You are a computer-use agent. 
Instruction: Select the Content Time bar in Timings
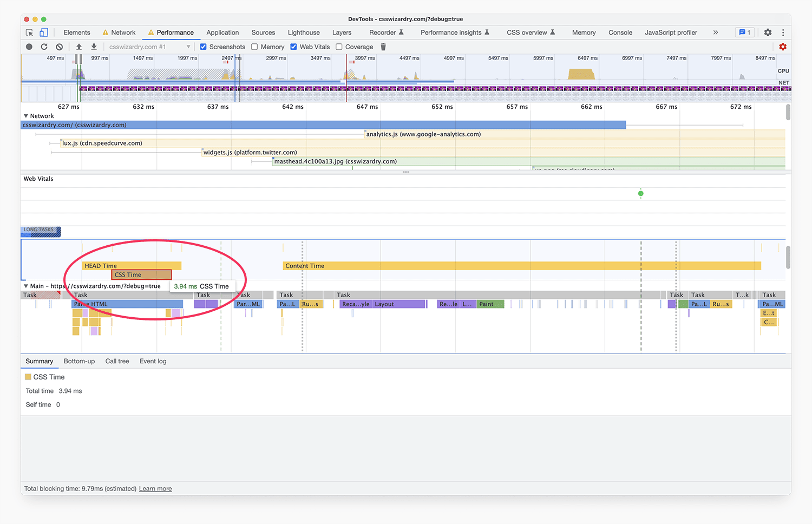[x=522, y=266]
